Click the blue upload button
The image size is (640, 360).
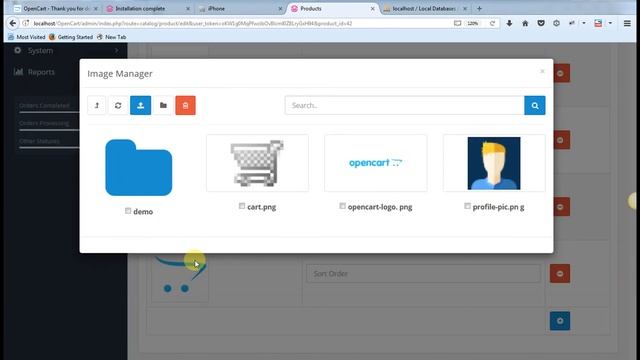pyautogui.click(x=140, y=105)
